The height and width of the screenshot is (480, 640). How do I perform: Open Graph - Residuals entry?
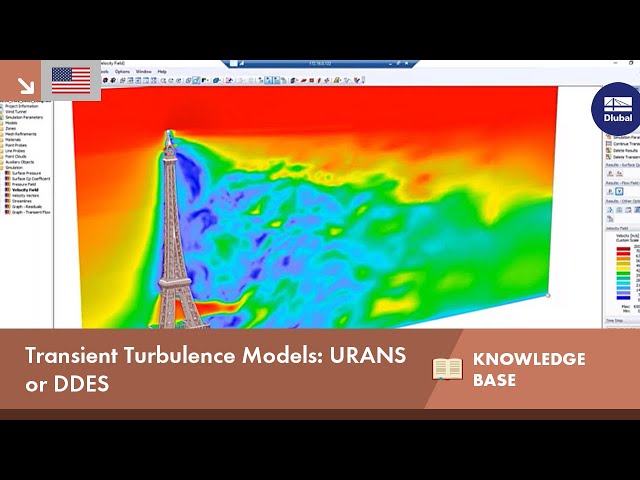coord(27,207)
